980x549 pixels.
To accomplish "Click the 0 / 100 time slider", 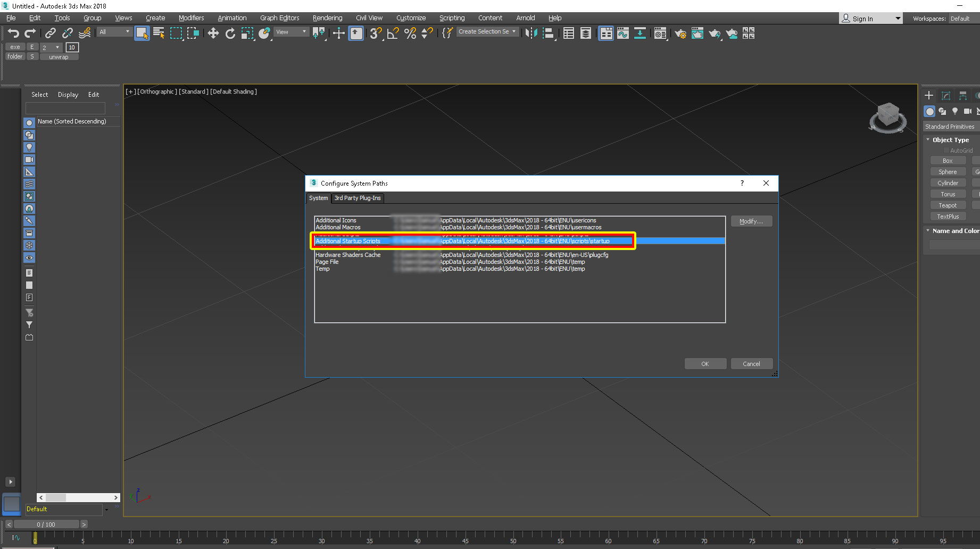I will tap(46, 525).
